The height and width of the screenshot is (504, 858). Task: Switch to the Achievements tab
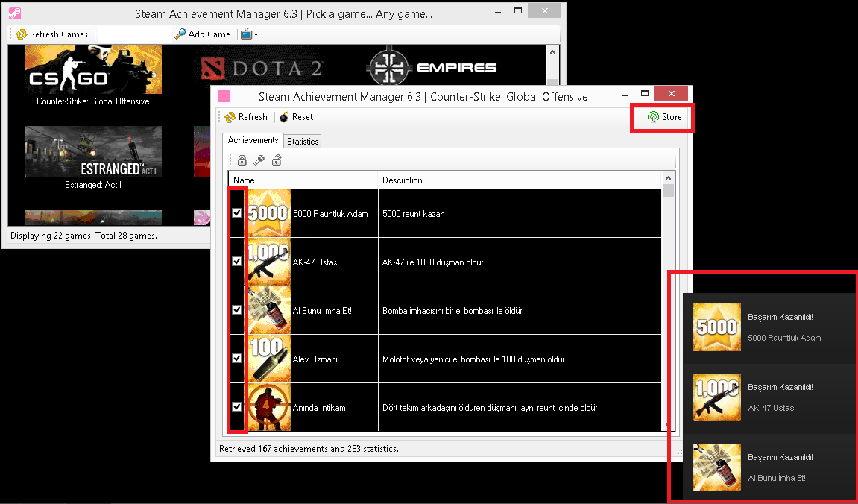coord(253,140)
